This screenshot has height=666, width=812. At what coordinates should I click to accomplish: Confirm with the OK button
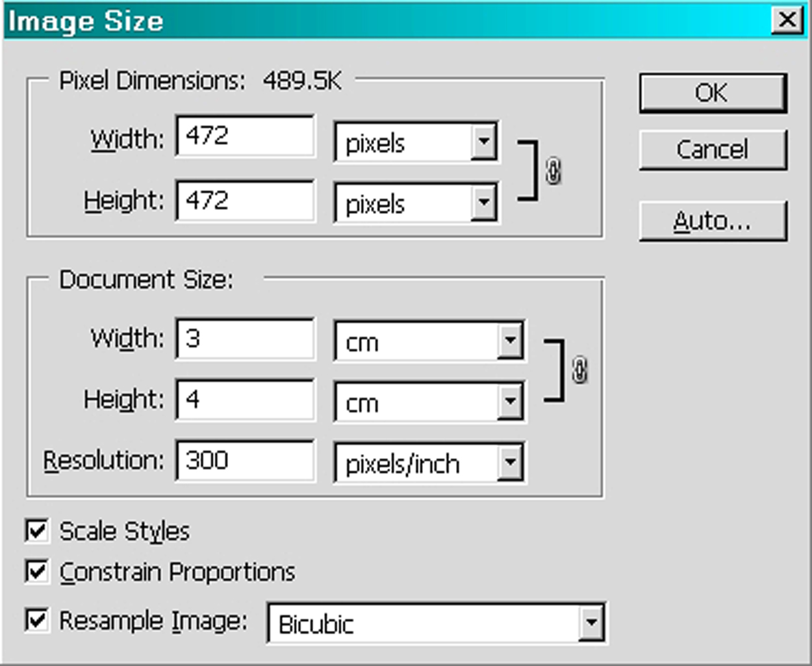click(713, 92)
